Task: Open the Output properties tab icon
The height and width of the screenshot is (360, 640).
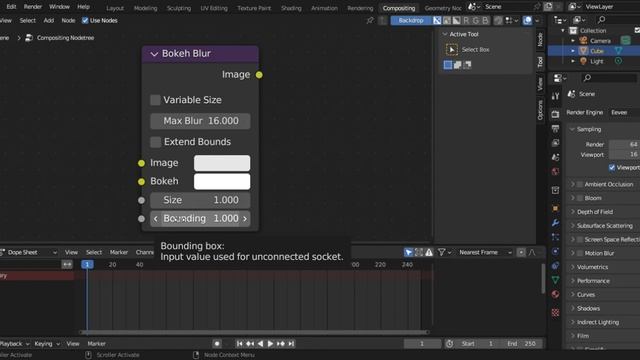Action: pyautogui.click(x=555, y=129)
